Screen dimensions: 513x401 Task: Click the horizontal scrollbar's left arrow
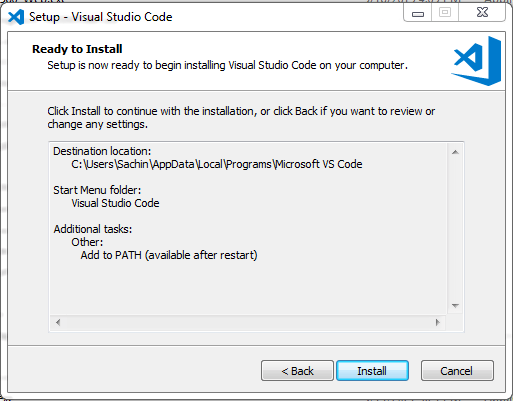tap(58, 322)
